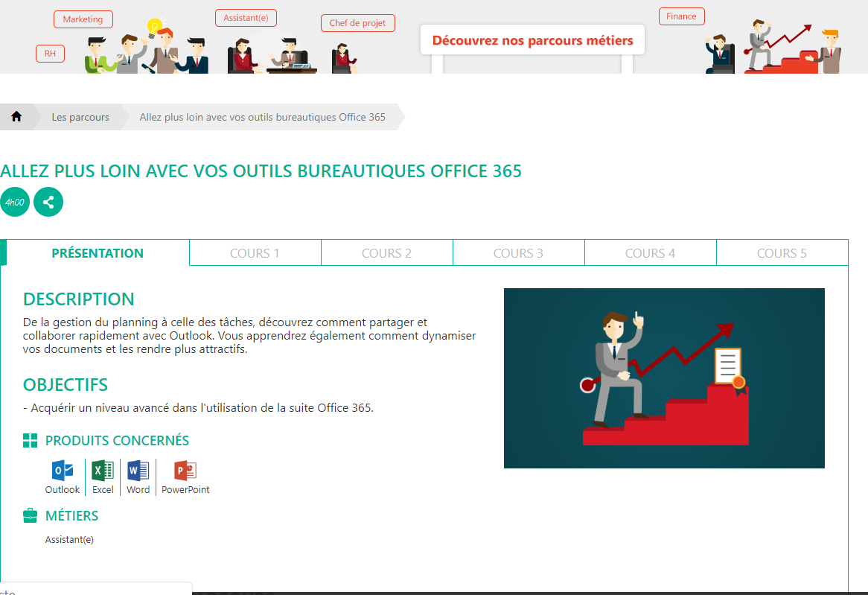Open the Cours 3 tab
This screenshot has width=868, height=595.
tap(519, 253)
